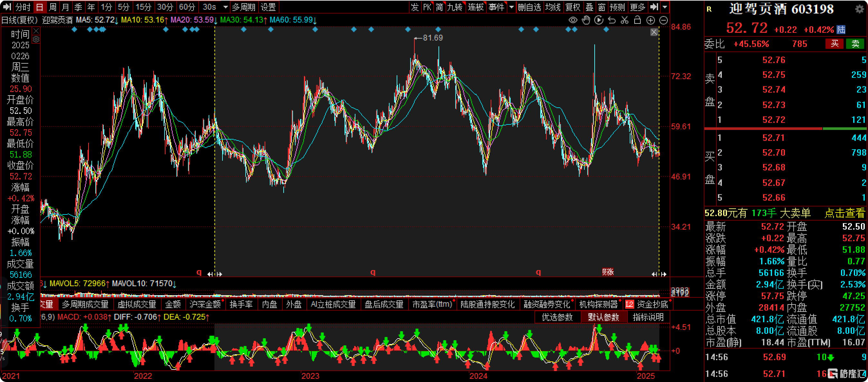Click sell level 5 price 52.76

point(774,60)
